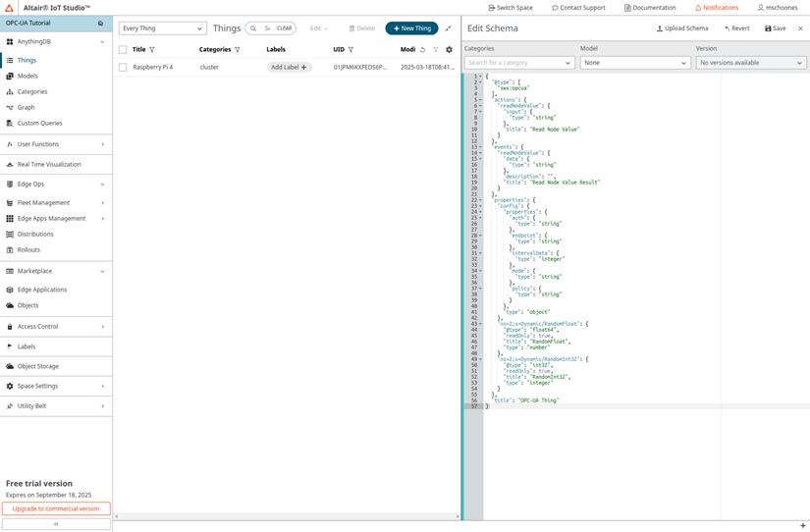Click CLEAR in the search box
Screen dimensions: 810x532
point(284,28)
